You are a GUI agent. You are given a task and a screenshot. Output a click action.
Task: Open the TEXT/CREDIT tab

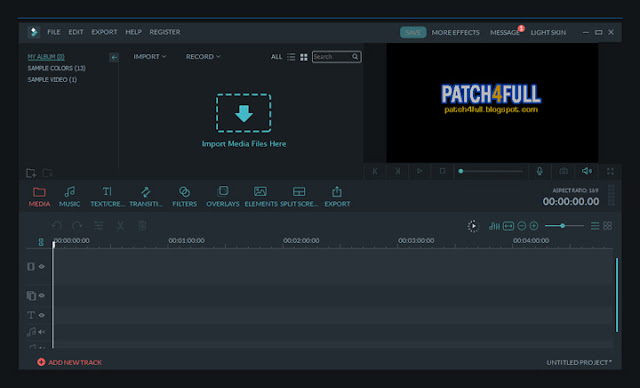tap(107, 197)
